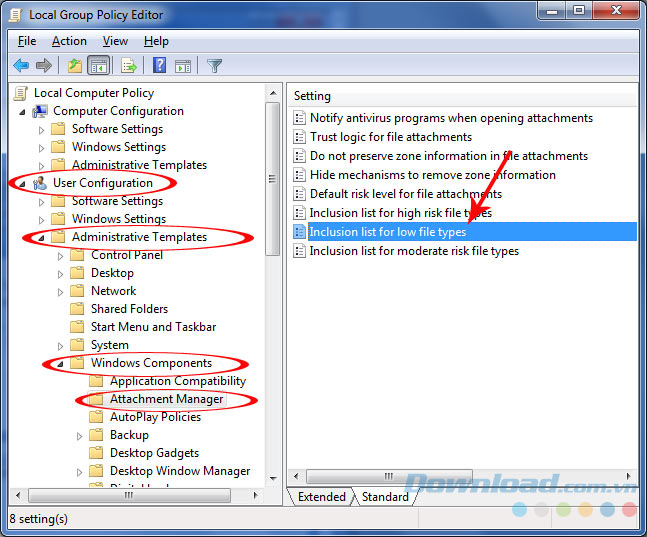Open Help via the question mark icon

159,65
